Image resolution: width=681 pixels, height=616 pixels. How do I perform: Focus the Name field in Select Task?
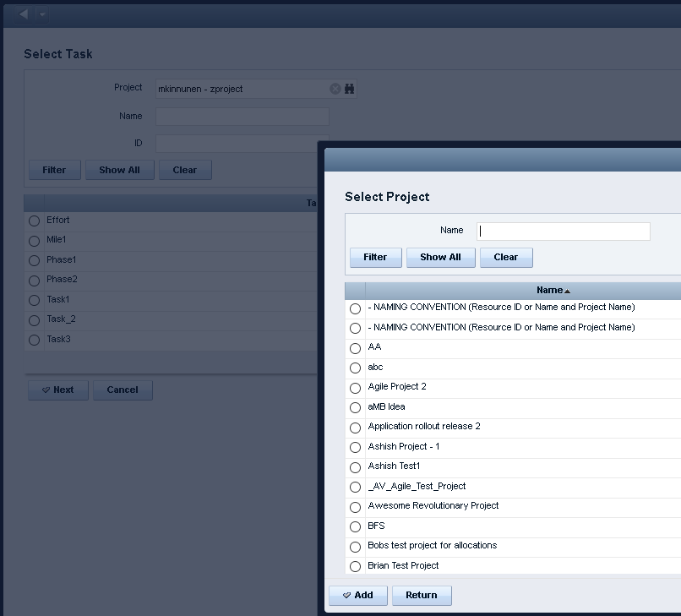[242, 117]
